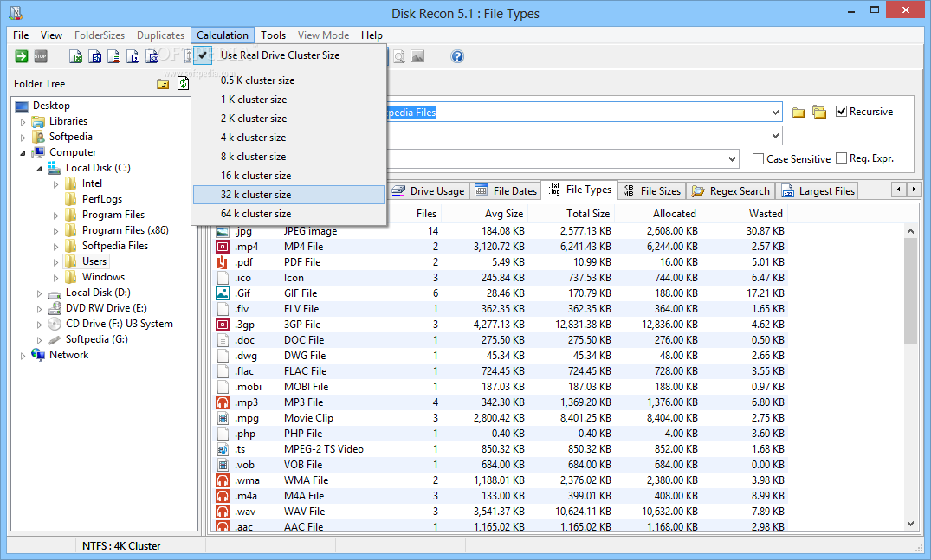This screenshot has height=560, width=931.
Task: Select the Users folder in tree
Action: pyautogui.click(x=94, y=261)
